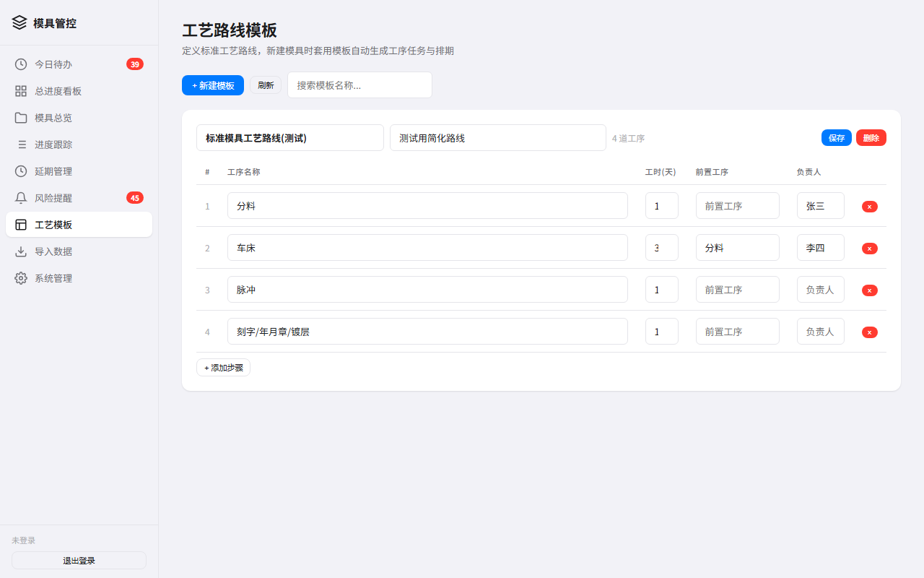
Task: Click the 分料 step name field
Action: coord(427,206)
